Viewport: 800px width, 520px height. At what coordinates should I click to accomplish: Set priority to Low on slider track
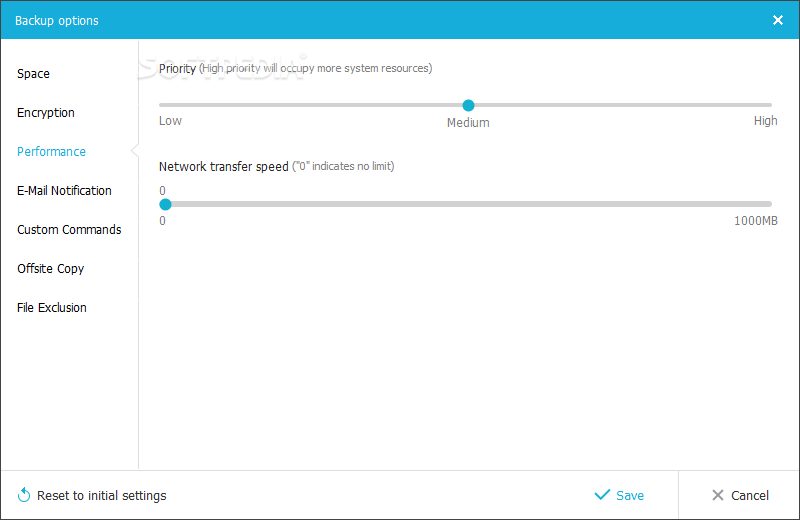(x=162, y=105)
